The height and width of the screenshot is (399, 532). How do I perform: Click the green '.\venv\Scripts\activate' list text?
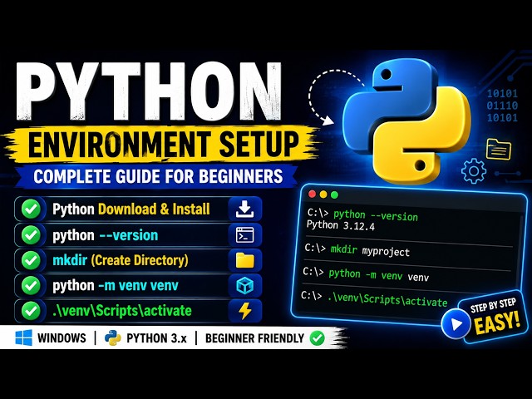122,311
